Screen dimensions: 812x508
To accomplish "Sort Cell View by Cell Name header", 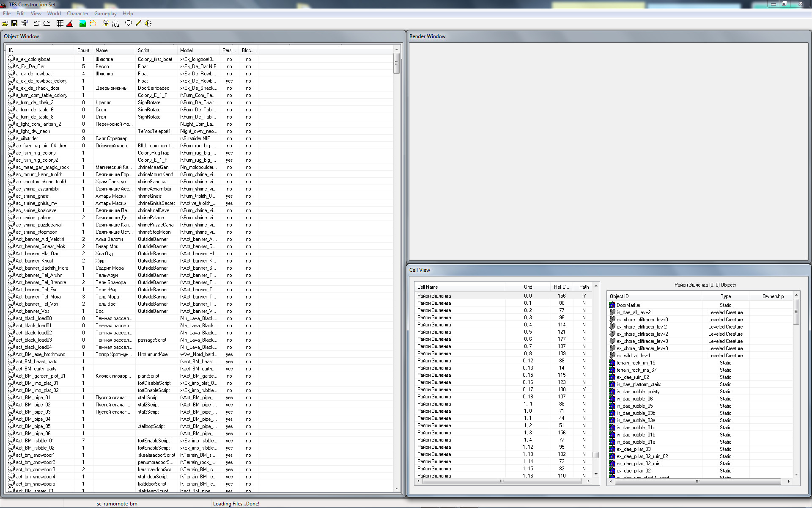I will click(460, 287).
